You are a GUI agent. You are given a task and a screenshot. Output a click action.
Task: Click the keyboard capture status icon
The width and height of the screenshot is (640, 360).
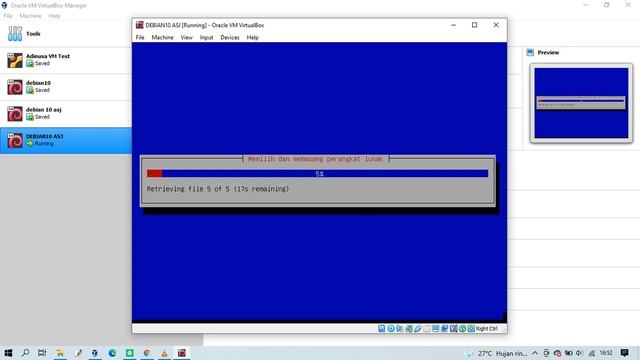coord(471,329)
